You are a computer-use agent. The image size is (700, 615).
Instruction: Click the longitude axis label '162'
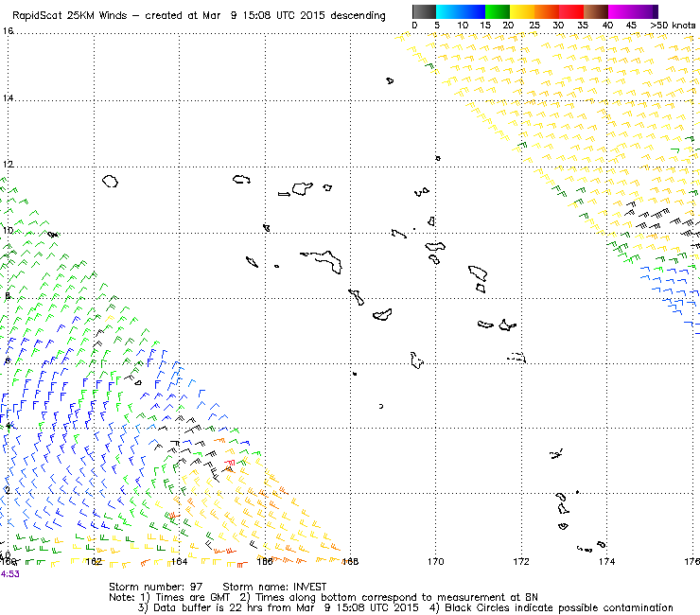click(94, 561)
